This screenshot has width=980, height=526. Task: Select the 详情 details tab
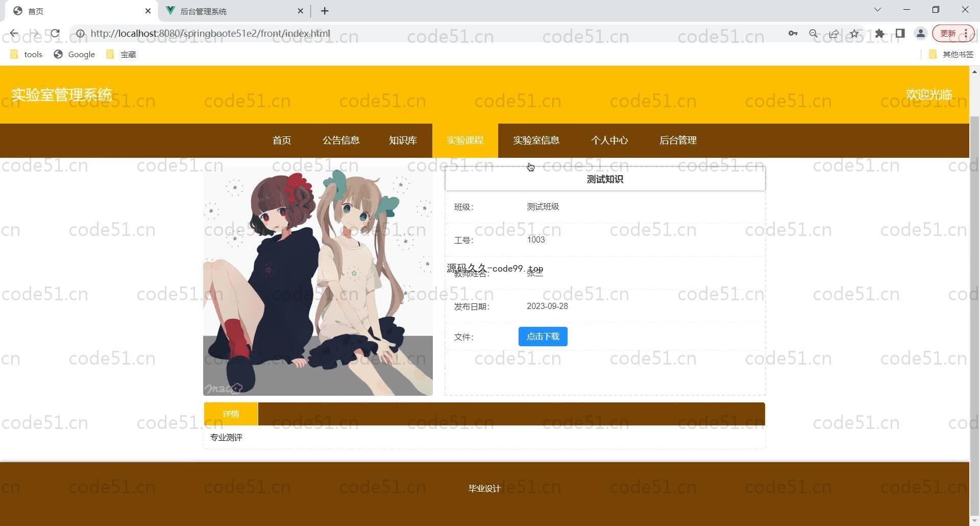point(231,414)
